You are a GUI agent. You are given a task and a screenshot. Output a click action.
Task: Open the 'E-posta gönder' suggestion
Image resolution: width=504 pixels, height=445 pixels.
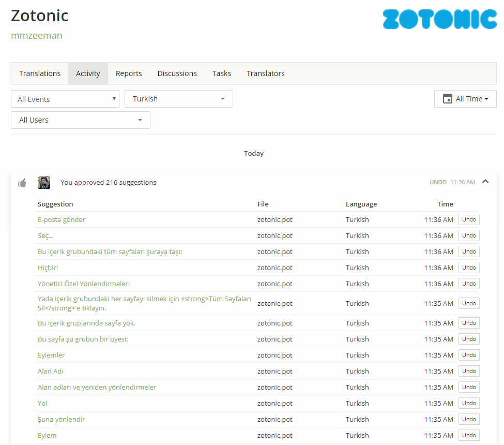coord(62,219)
